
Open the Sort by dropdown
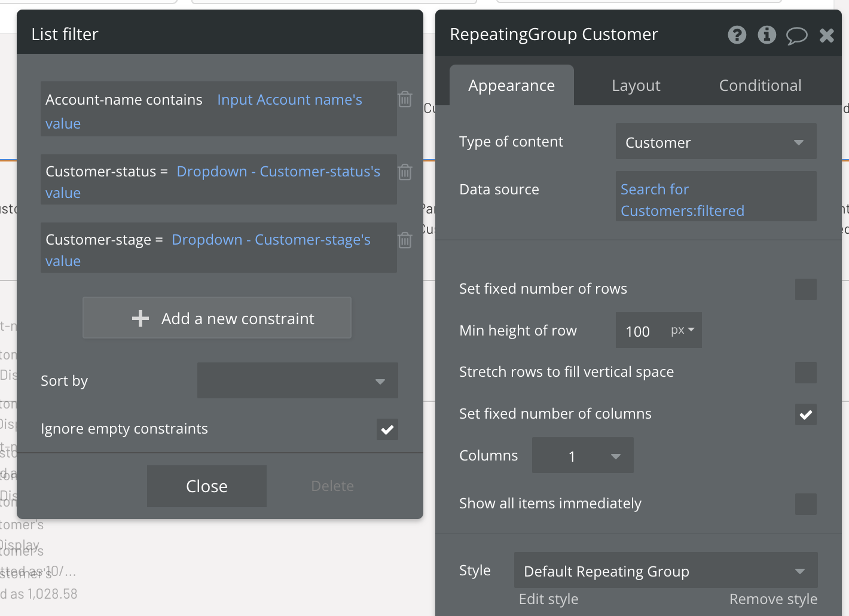tap(297, 381)
